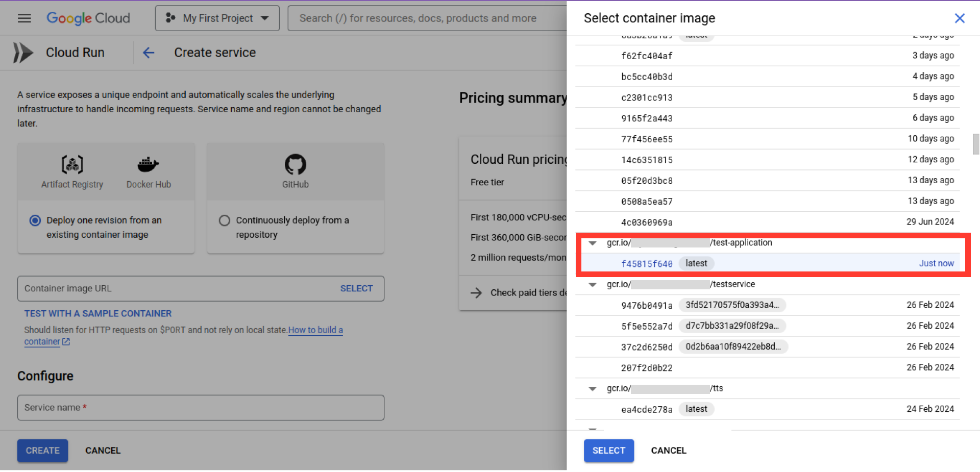Collapse the gcr.io test-application repository
Image resolution: width=980 pixels, height=472 pixels.
pyautogui.click(x=593, y=243)
